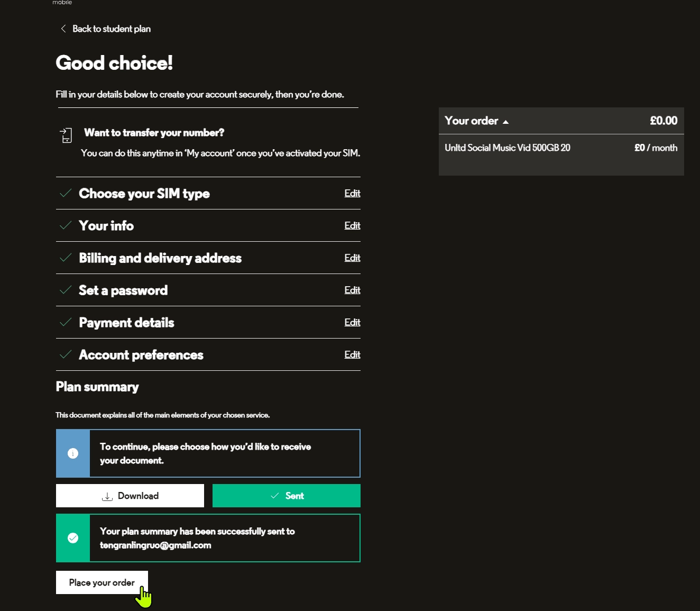Image resolution: width=700 pixels, height=611 pixels.
Task: Edit the Payment details section
Action: [x=352, y=323]
